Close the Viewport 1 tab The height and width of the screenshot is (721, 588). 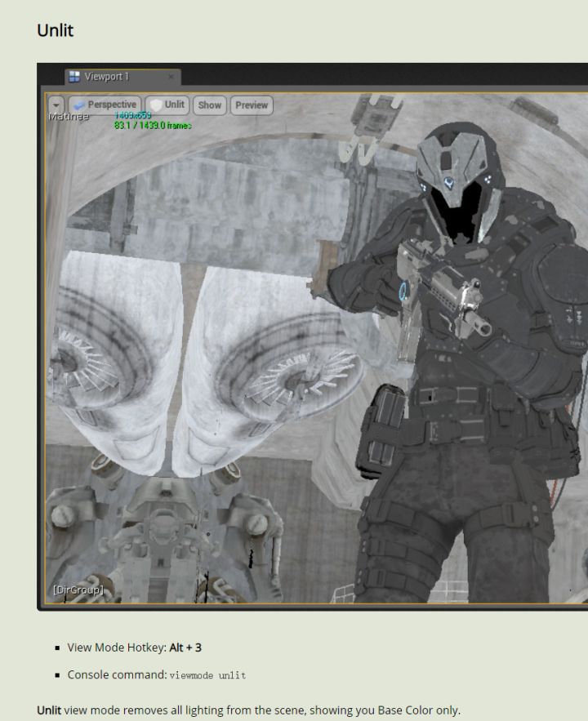[x=171, y=77]
